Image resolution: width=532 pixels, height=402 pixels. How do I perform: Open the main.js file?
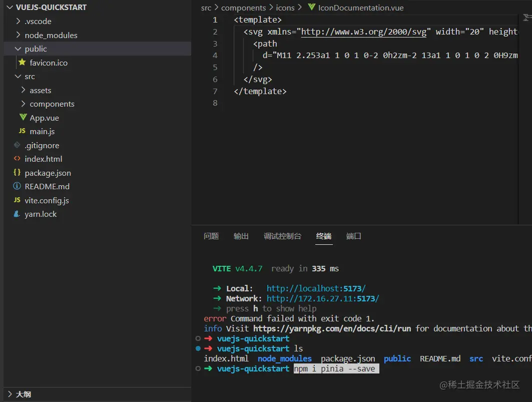(x=42, y=131)
